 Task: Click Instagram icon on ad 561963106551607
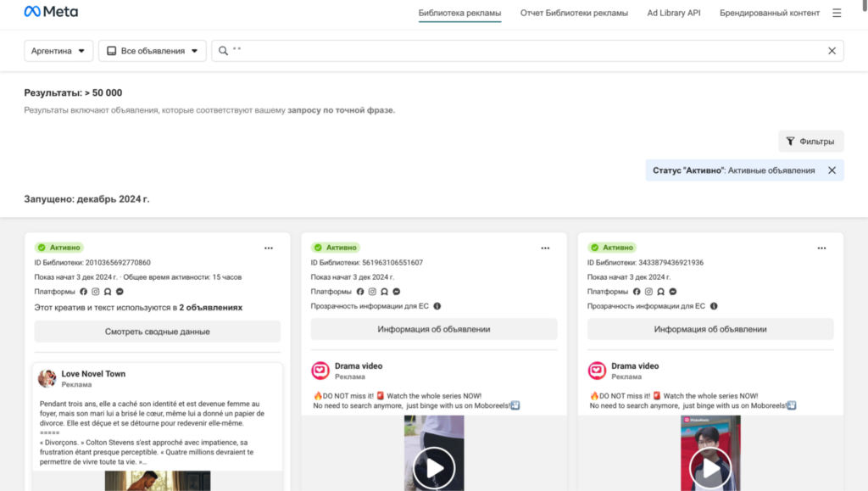tap(372, 292)
